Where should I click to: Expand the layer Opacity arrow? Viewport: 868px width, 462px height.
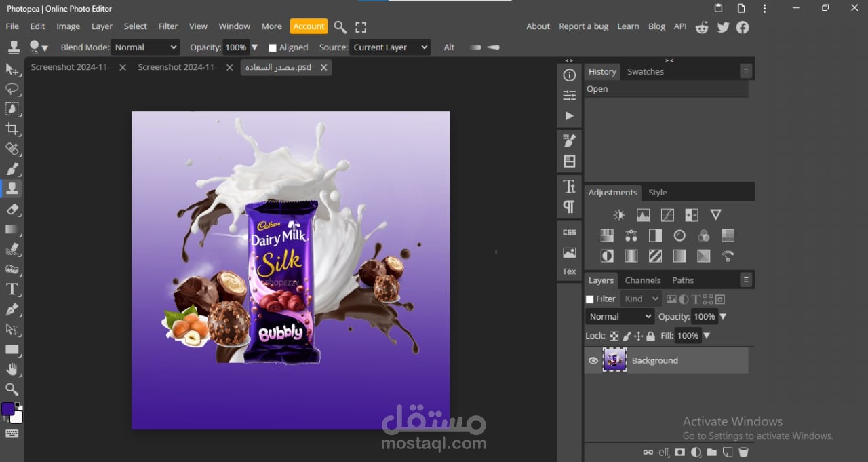click(723, 317)
